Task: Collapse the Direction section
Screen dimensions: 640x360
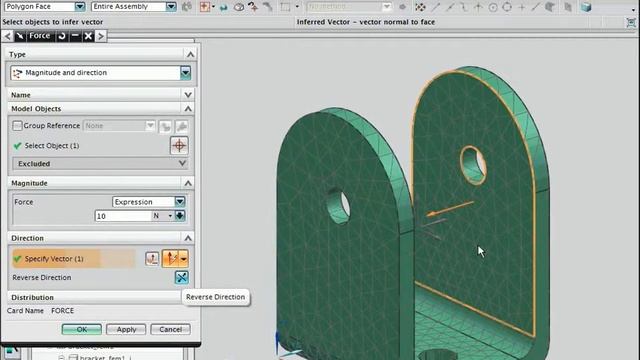Action: coord(188,238)
